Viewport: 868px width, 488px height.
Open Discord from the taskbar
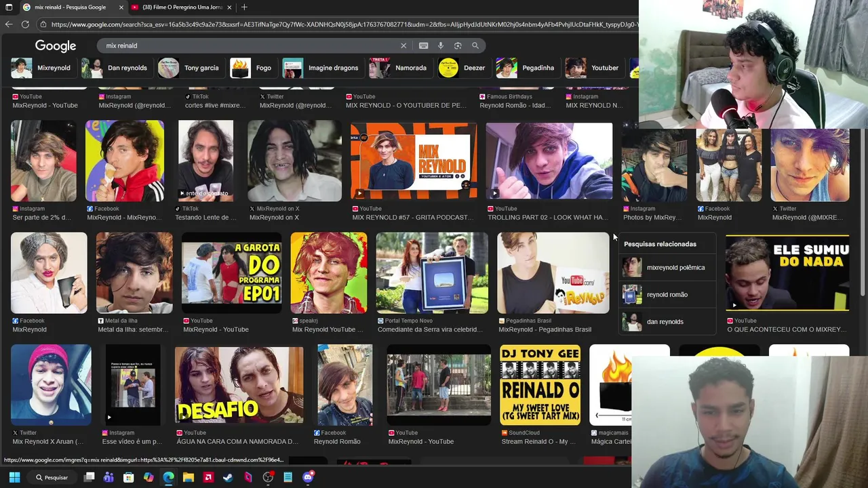[x=308, y=477]
